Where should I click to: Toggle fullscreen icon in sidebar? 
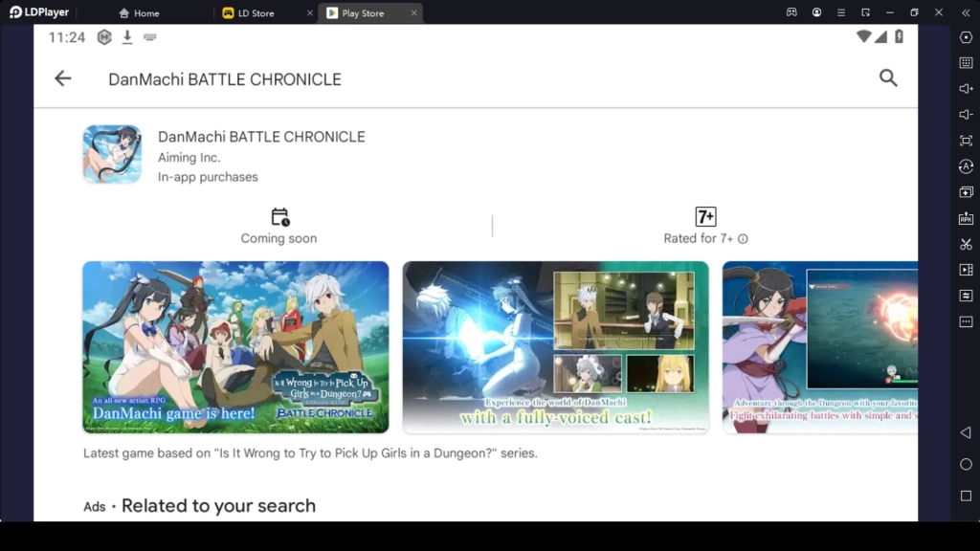966,141
